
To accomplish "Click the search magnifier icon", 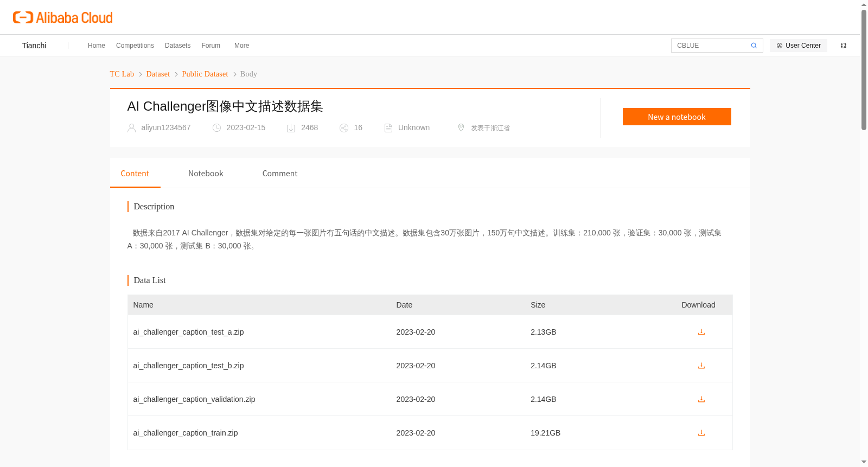I will 754,46.
